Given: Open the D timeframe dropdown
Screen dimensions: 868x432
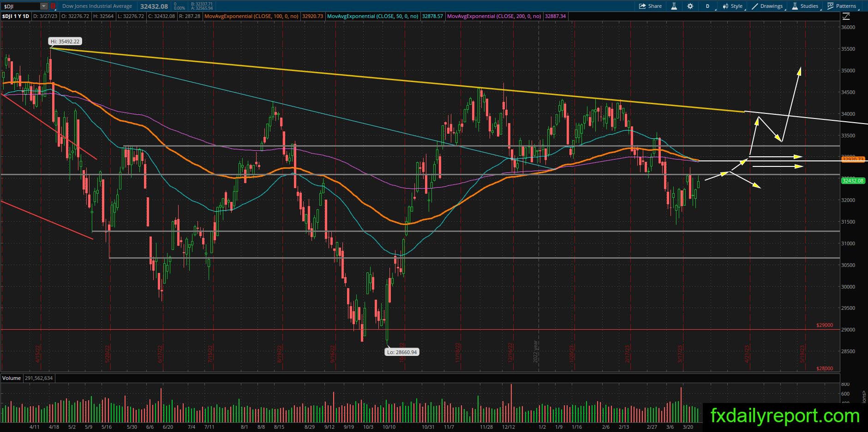Looking at the screenshot, I should pyautogui.click(x=708, y=6).
